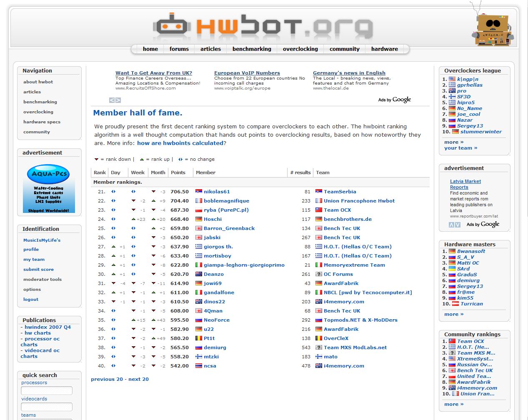The image size is (528, 420).
Task: Go to the articles menu
Action: point(210,49)
